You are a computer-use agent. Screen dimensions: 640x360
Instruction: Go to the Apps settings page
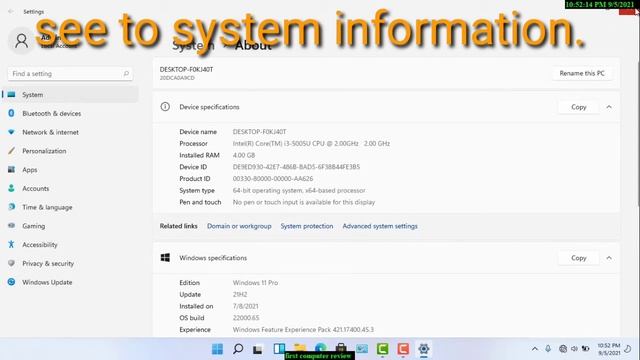point(70,170)
